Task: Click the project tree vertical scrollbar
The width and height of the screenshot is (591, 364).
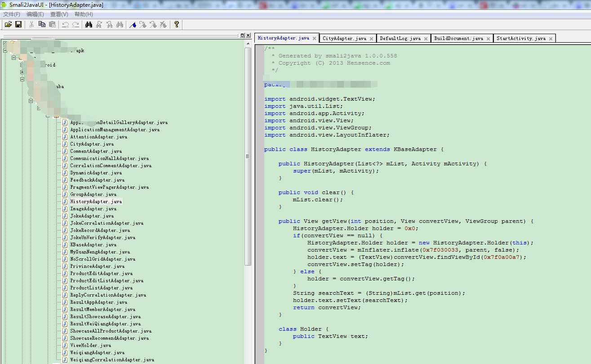Action: pos(248,157)
